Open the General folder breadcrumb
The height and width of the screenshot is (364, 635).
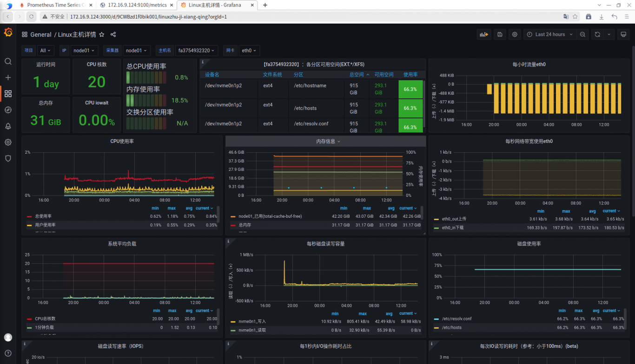tap(41, 34)
